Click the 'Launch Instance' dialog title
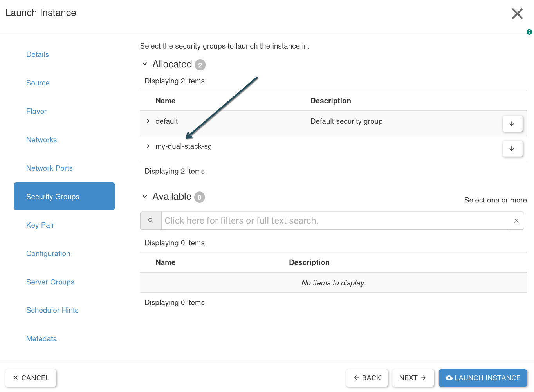This screenshot has width=534, height=392. [41, 13]
